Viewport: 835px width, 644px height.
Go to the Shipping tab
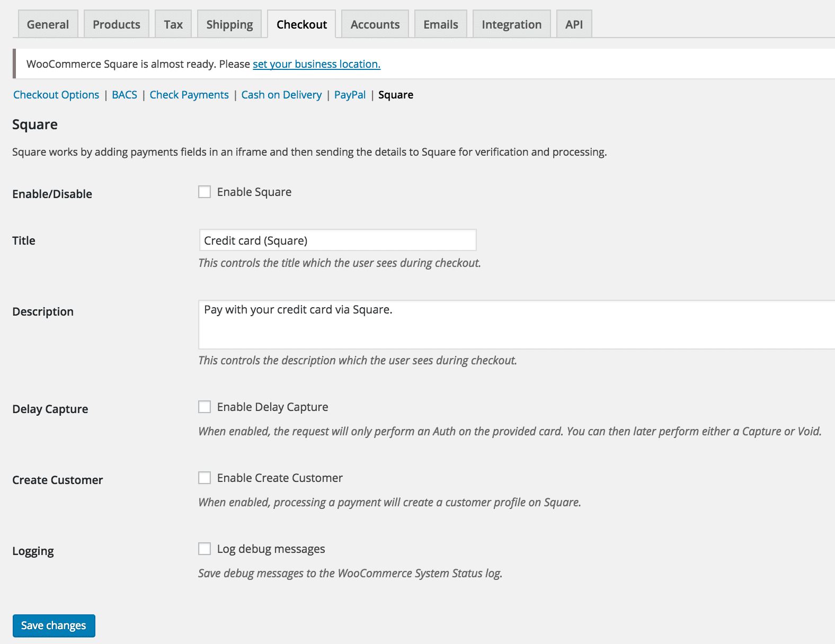pos(229,24)
